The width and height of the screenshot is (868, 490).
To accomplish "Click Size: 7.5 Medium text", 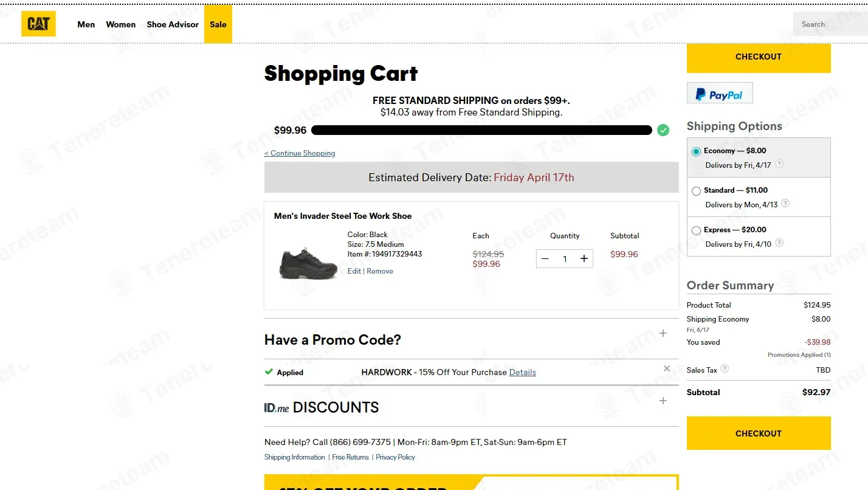I will click(376, 244).
